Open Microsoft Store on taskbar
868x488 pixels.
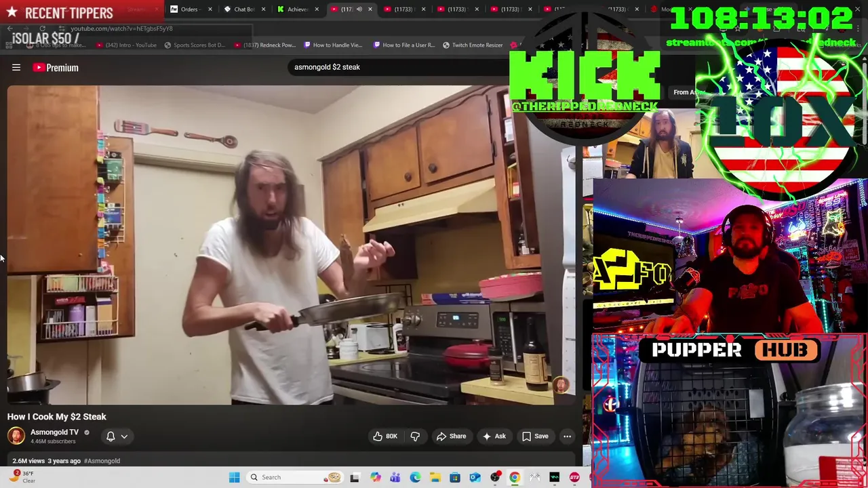[x=455, y=477]
